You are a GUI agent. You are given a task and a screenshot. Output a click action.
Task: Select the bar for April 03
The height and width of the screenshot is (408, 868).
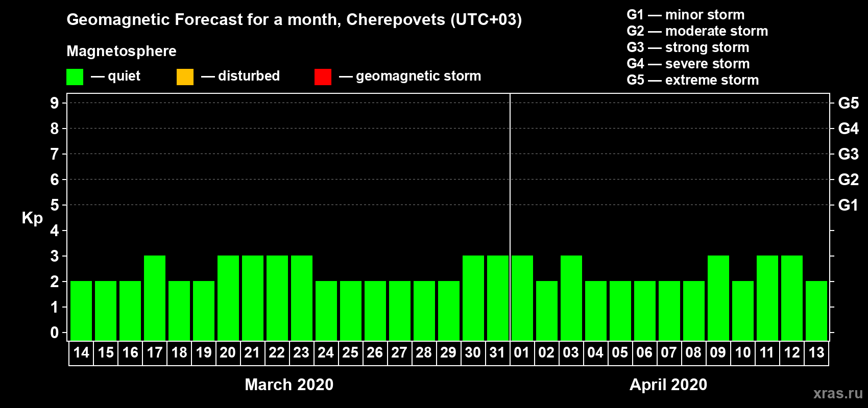pyautogui.click(x=571, y=298)
